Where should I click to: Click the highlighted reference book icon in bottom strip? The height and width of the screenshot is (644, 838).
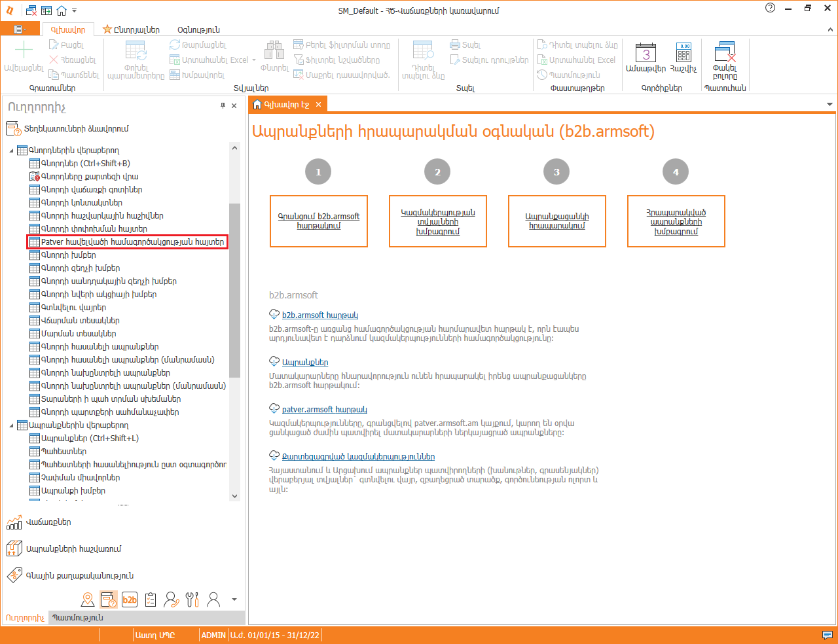(x=109, y=599)
